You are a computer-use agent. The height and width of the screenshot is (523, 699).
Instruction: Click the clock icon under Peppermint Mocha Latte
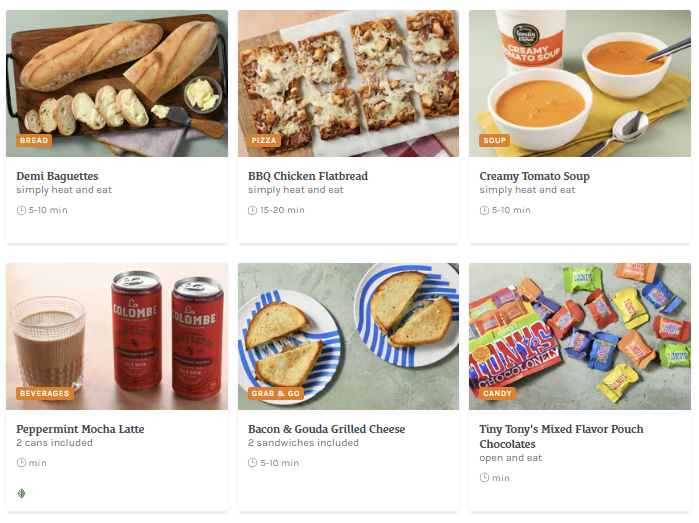pyautogui.click(x=21, y=463)
